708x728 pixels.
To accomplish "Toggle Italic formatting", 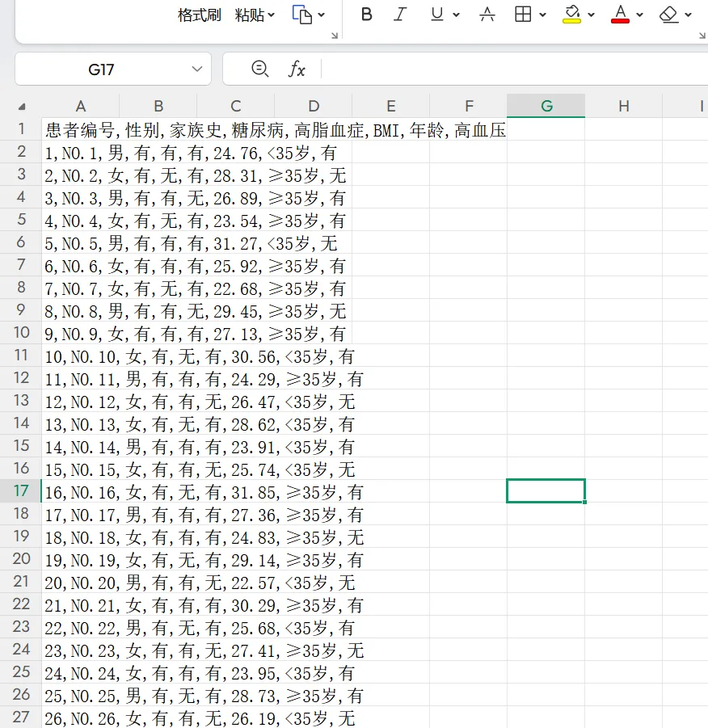I will [x=400, y=15].
